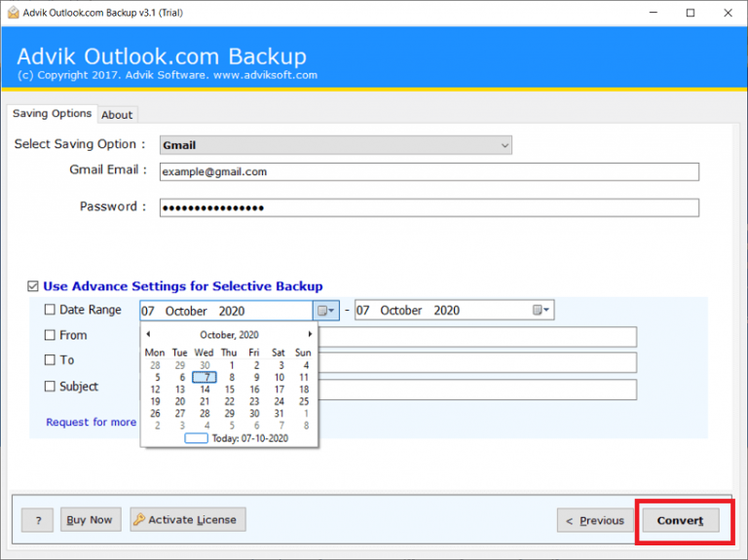This screenshot has width=748, height=560.
Task: Click October in the end date field
Action: pos(401,311)
